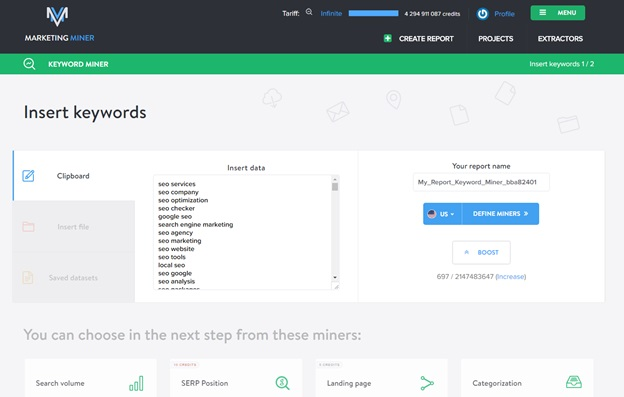624x397 pixels.
Task: Click the DEFINE MINERS button
Action: pos(500,214)
